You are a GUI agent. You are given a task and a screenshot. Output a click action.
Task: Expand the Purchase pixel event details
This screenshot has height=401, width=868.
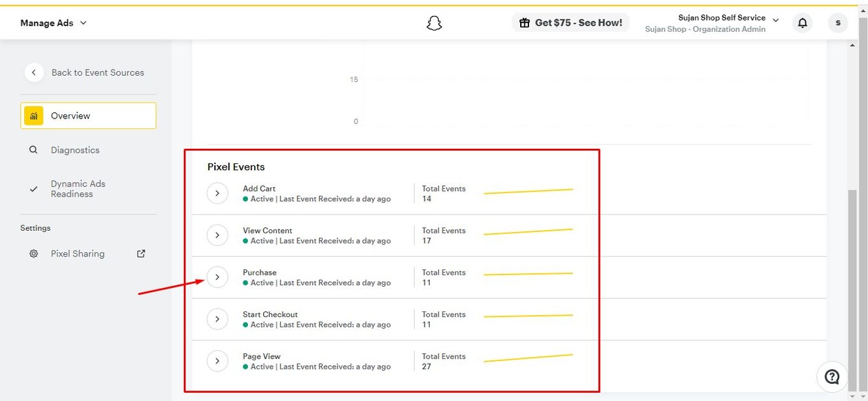218,277
